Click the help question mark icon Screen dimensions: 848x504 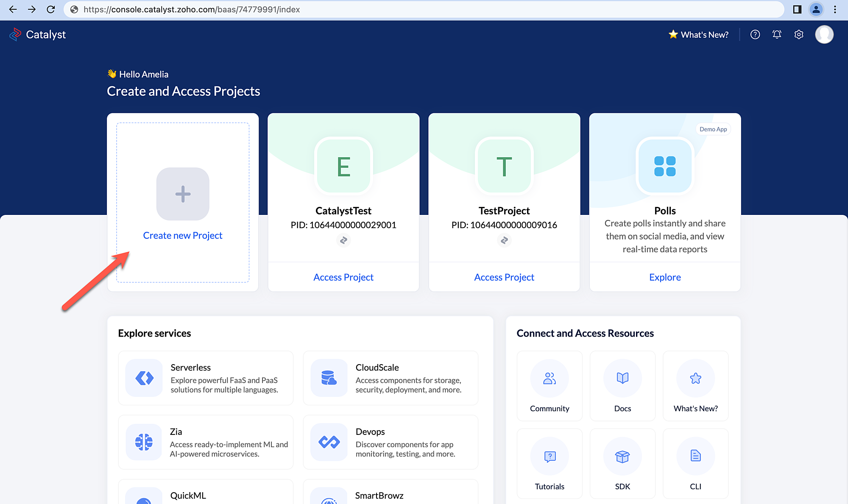755,34
